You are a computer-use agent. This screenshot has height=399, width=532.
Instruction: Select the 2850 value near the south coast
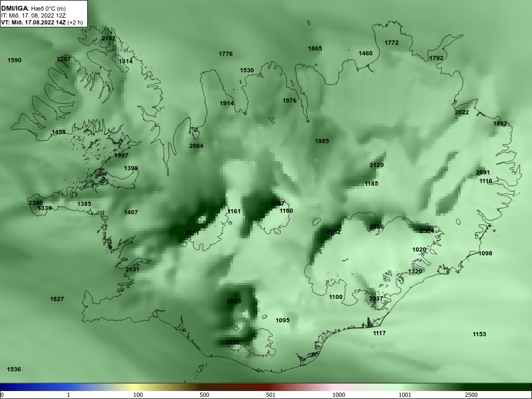point(232,342)
